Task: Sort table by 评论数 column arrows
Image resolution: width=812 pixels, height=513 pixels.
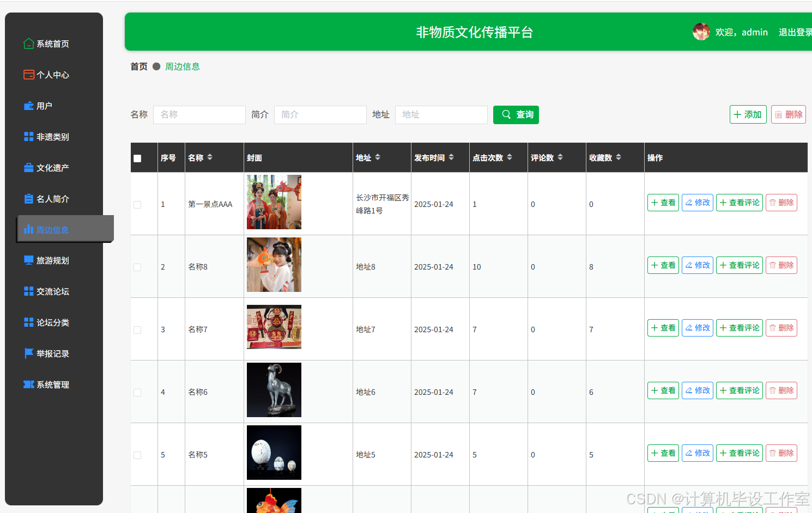Action: click(x=560, y=157)
